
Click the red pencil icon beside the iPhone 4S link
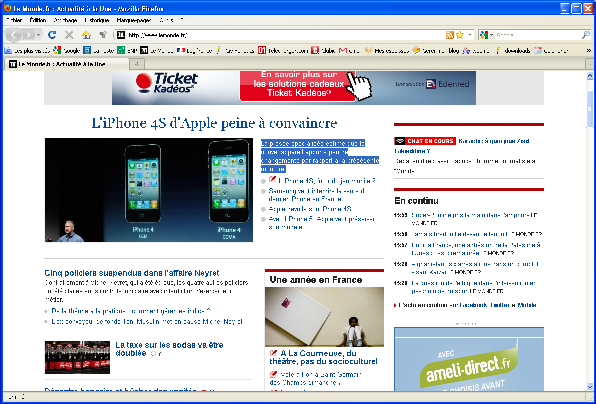click(x=272, y=179)
